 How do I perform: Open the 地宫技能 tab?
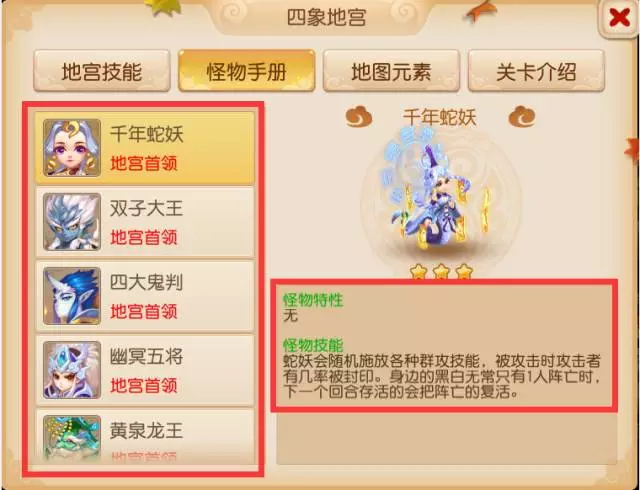coord(102,71)
